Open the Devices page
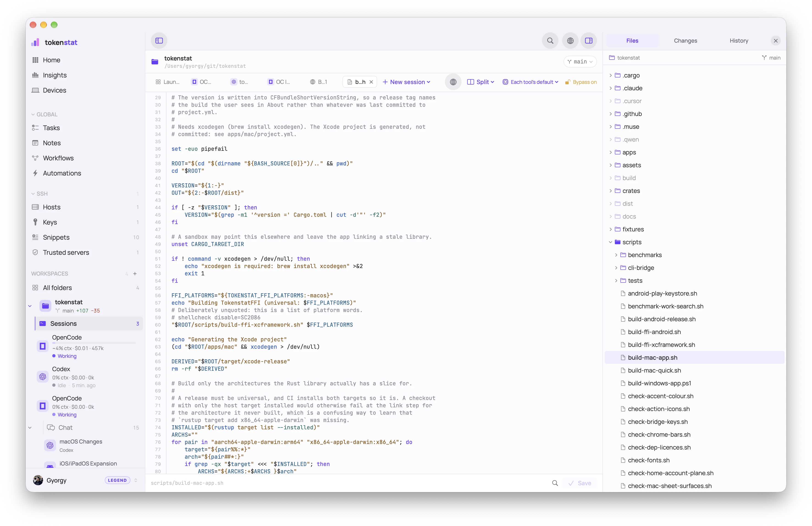 (85, 90)
